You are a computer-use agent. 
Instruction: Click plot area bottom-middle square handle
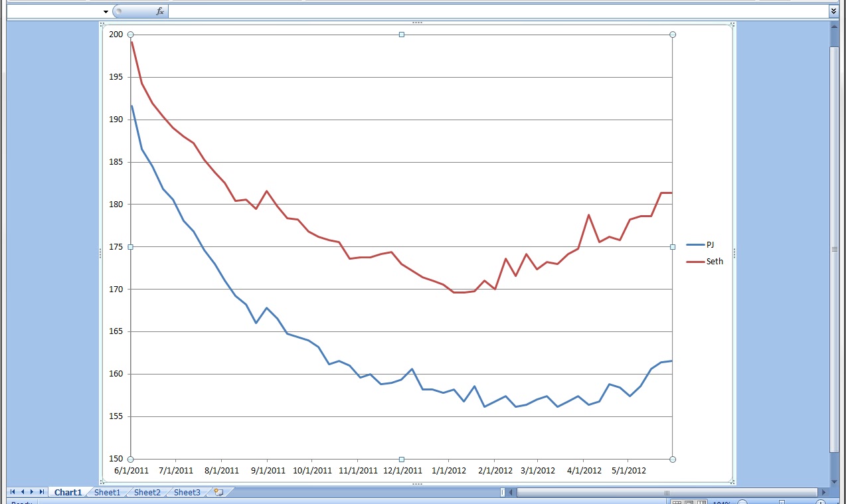[x=402, y=459]
